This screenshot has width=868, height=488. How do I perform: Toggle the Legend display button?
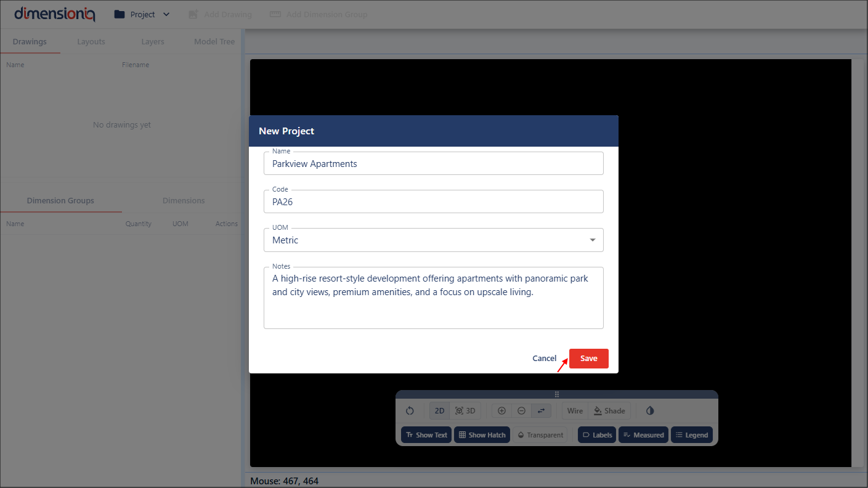point(691,435)
